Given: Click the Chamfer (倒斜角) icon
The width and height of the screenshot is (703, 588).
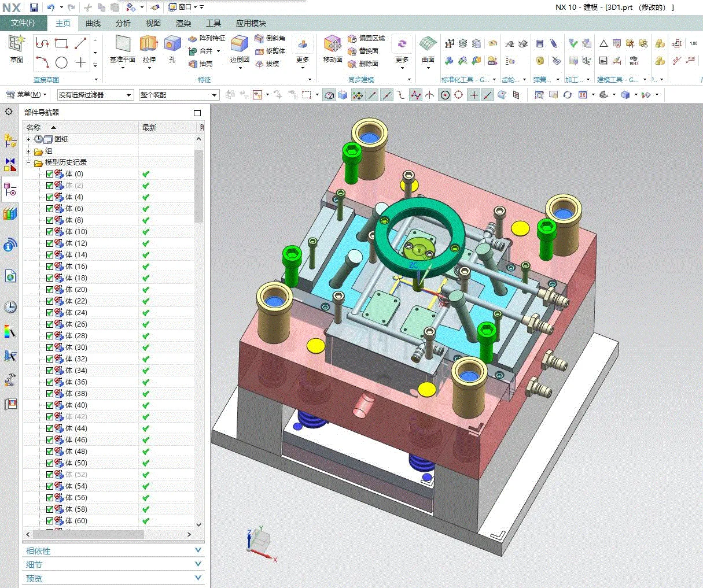Looking at the screenshot, I should 259,38.
